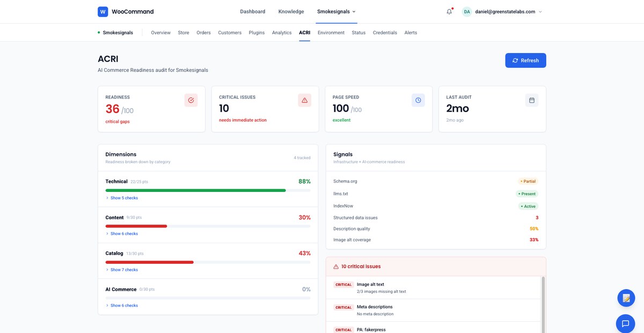
Task: Open the floating chat bubble button
Action: pos(625,323)
